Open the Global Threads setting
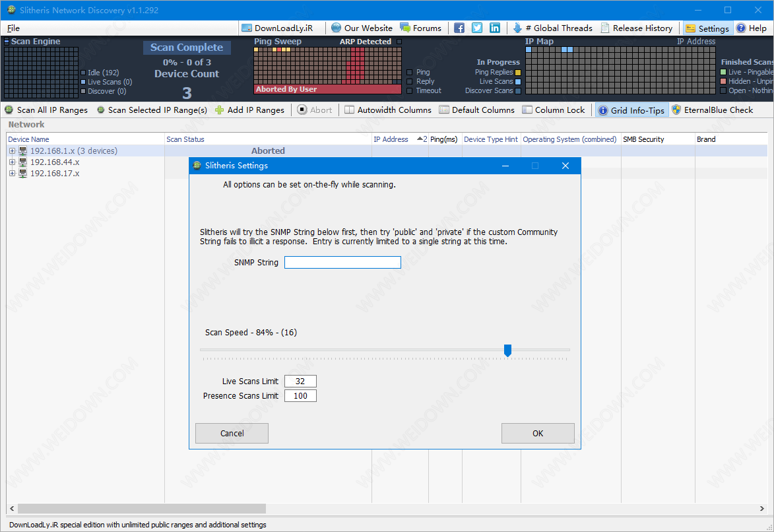The width and height of the screenshot is (774, 532). click(x=552, y=28)
